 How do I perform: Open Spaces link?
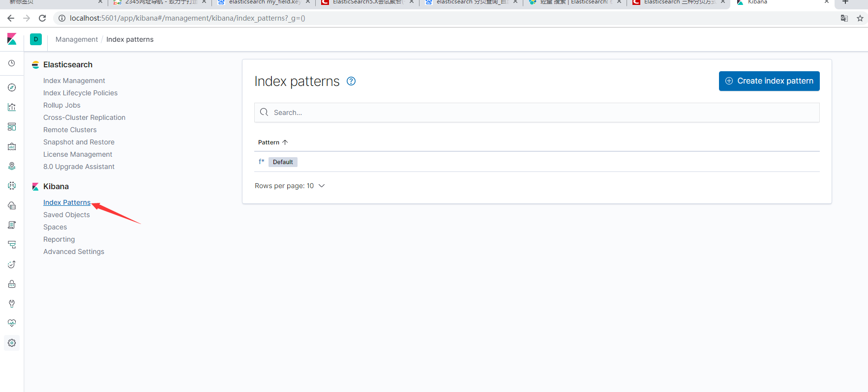tap(55, 227)
